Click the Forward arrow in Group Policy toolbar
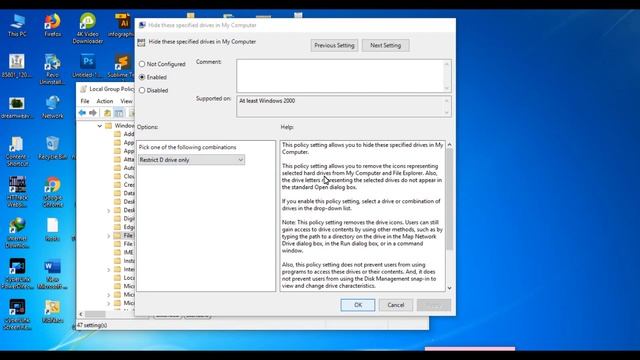Viewport: 640px width, 360px height. click(93, 113)
